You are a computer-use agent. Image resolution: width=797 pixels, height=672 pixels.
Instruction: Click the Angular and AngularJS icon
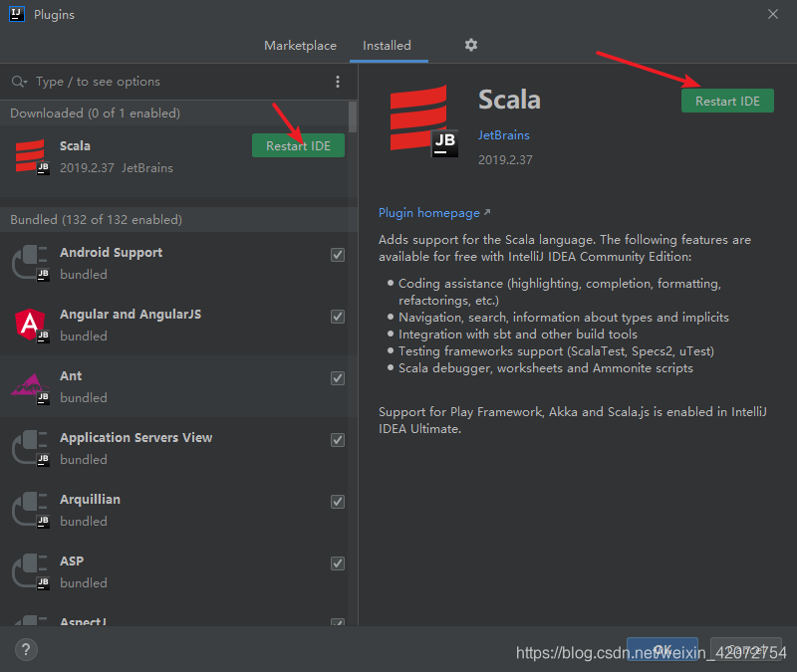(31, 325)
